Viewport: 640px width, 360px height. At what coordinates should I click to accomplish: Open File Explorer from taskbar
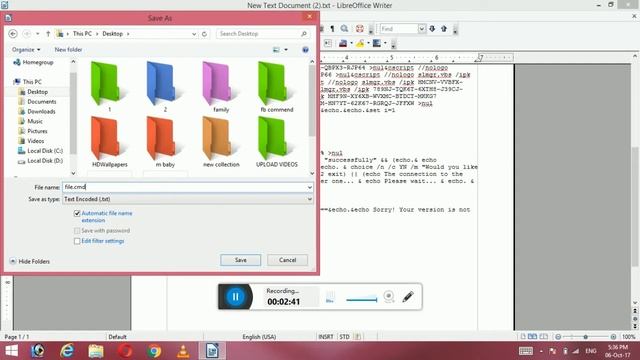tap(96, 351)
